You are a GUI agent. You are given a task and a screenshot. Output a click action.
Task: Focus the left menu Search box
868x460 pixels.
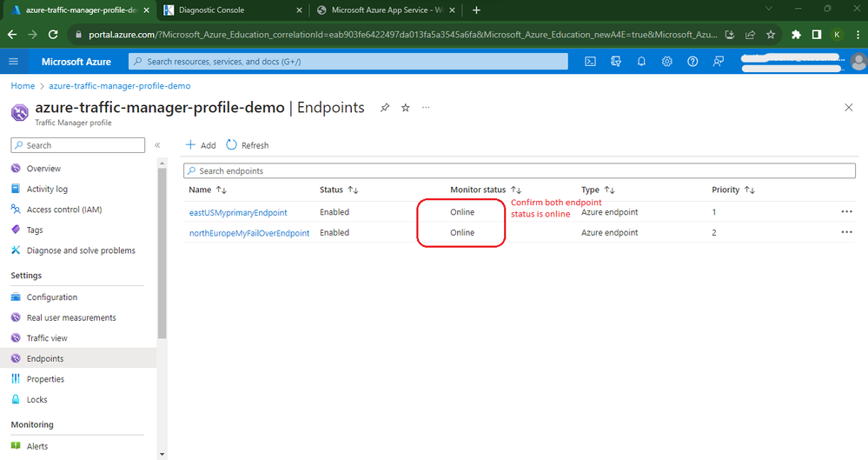click(x=77, y=145)
